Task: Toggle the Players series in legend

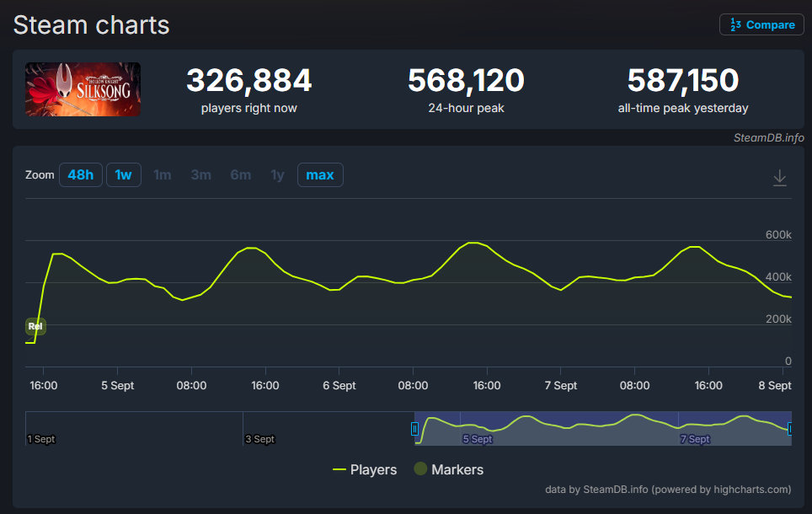Action: 365,469
